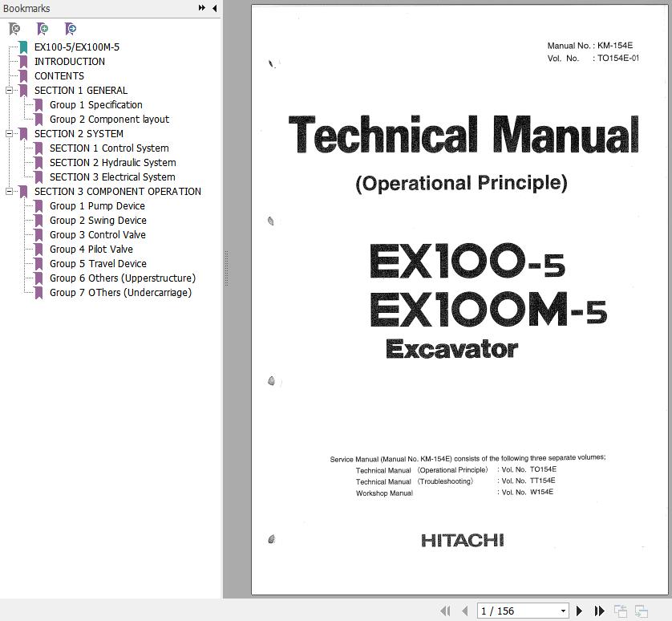Open the SECTION 1 Control System bookmark
The width and height of the screenshot is (672, 621).
109,148
